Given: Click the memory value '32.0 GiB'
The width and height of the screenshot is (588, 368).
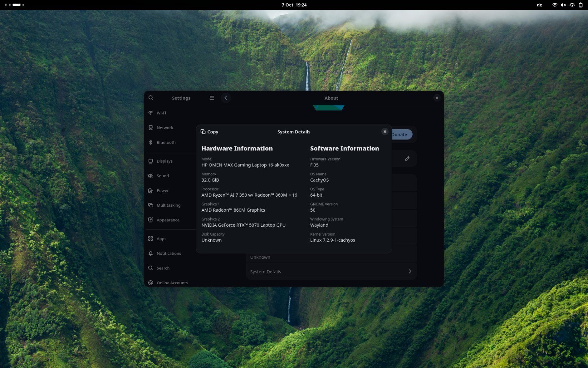Looking at the screenshot, I should tap(210, 180).
